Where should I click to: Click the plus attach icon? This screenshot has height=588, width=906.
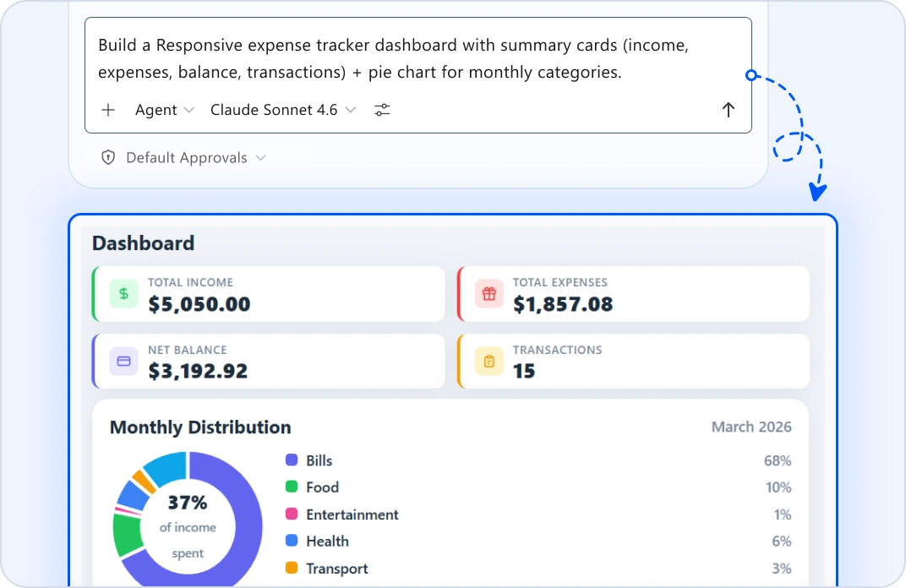[x=108, y=110]
